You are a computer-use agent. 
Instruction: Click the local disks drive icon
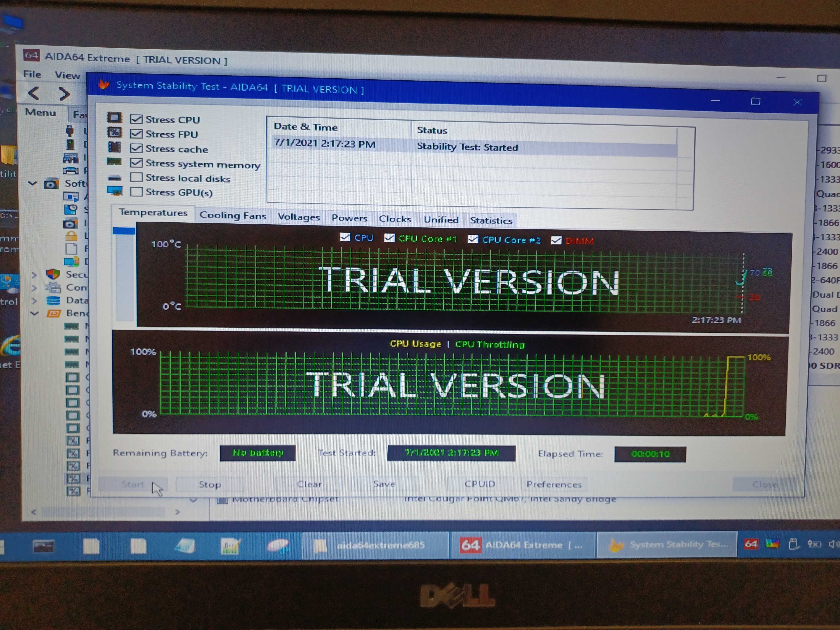coord(114,177)
